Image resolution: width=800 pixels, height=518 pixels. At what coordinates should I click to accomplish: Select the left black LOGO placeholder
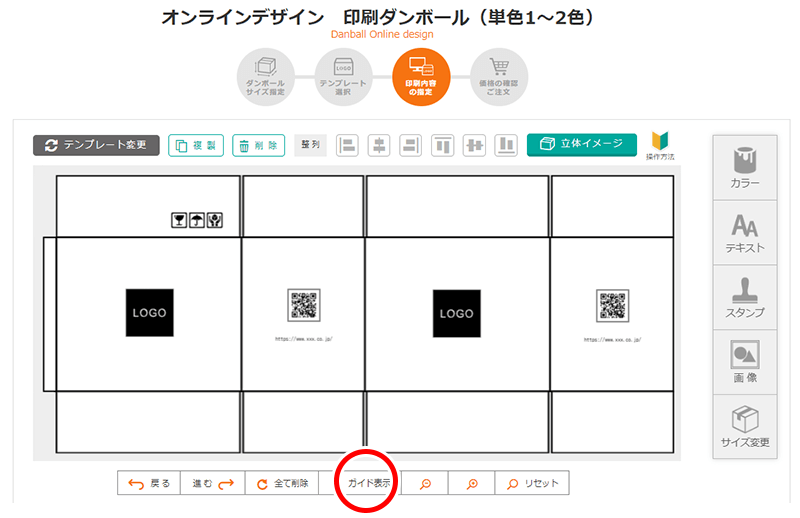[149, 313]
